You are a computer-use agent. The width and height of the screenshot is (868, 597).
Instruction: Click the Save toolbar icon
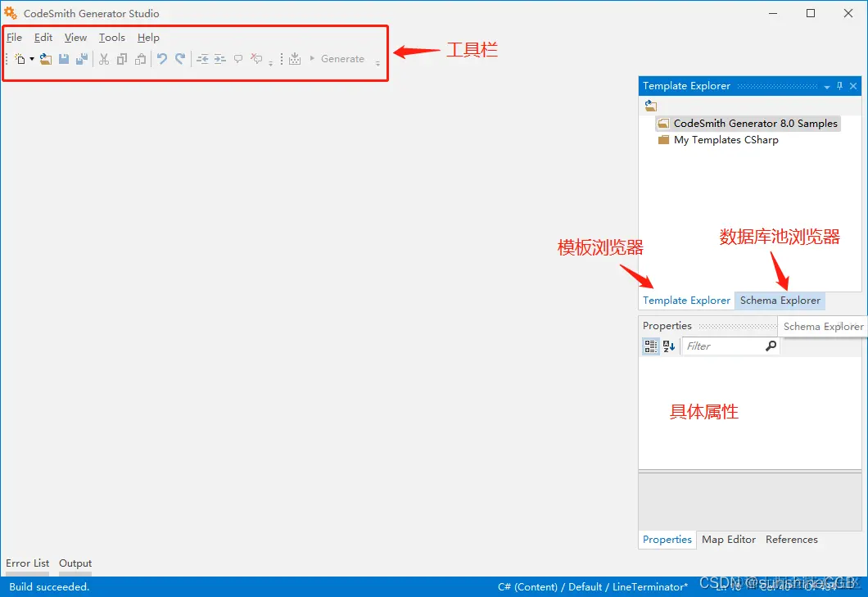(x=64, y=59)
